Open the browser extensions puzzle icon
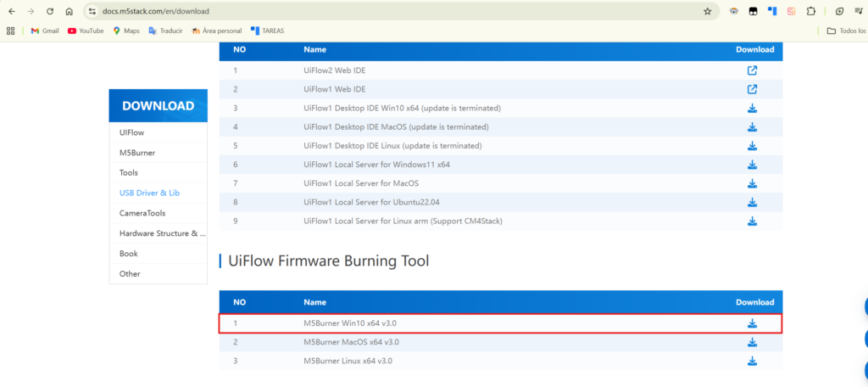 click(x=810, y=12)
